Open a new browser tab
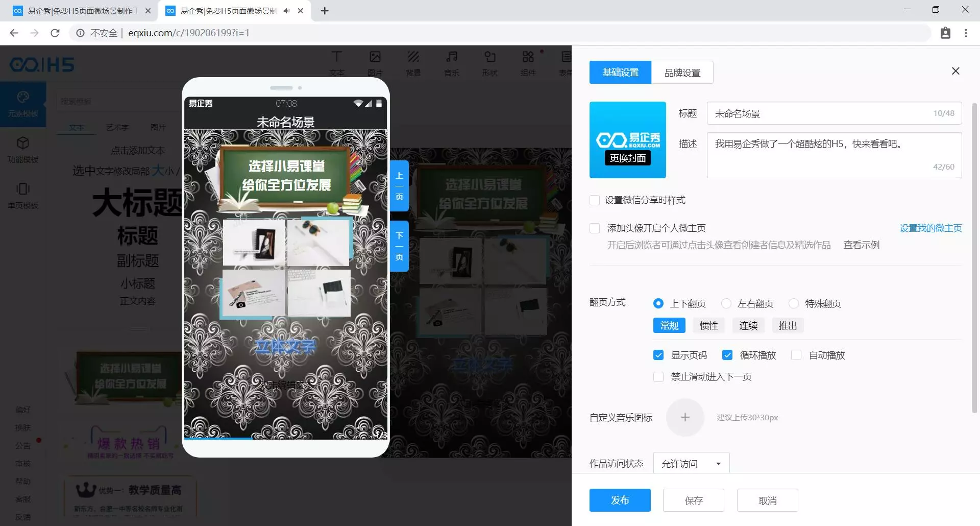 click(x=325, y=11)
